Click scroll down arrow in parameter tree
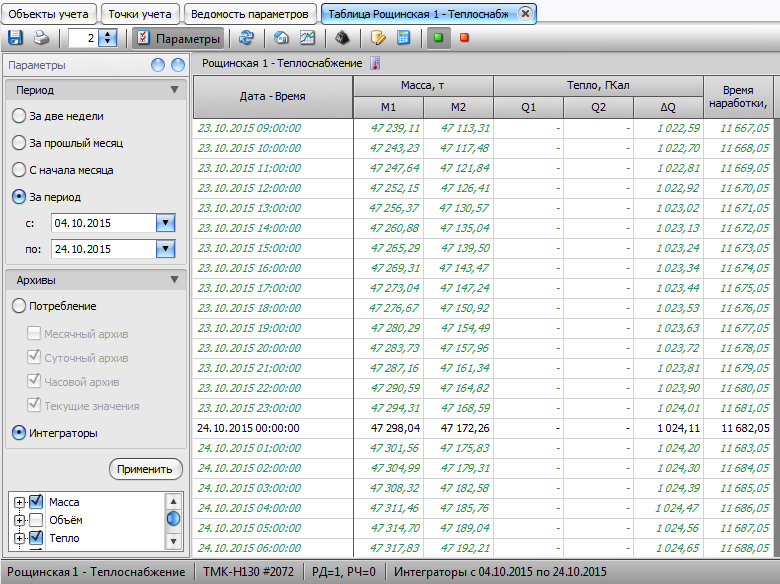This screenshot has width=780, height=584. pyautogui.click(x=173, y=541)
